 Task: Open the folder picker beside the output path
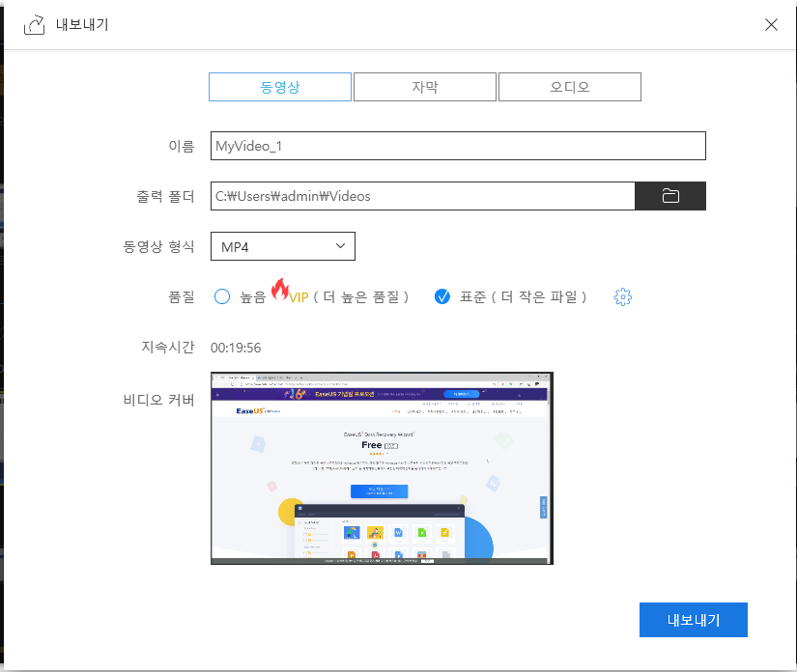669,195
